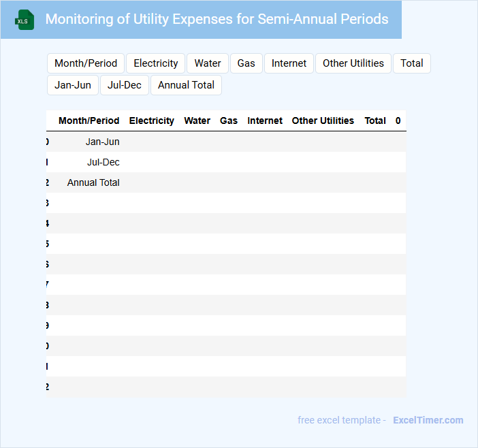
Task: Select the Annual Total row label cell
Action: 93,182
